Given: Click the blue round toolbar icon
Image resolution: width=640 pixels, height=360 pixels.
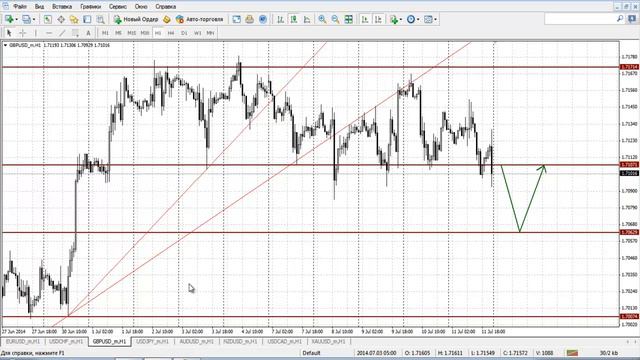Looking at the screenshot, I should tap(263, 19).
